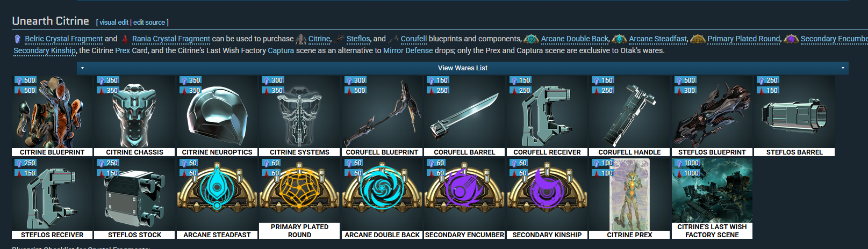
Task: Select the Primary Plated Round arcane icon
Action: [x=299, y=190]
